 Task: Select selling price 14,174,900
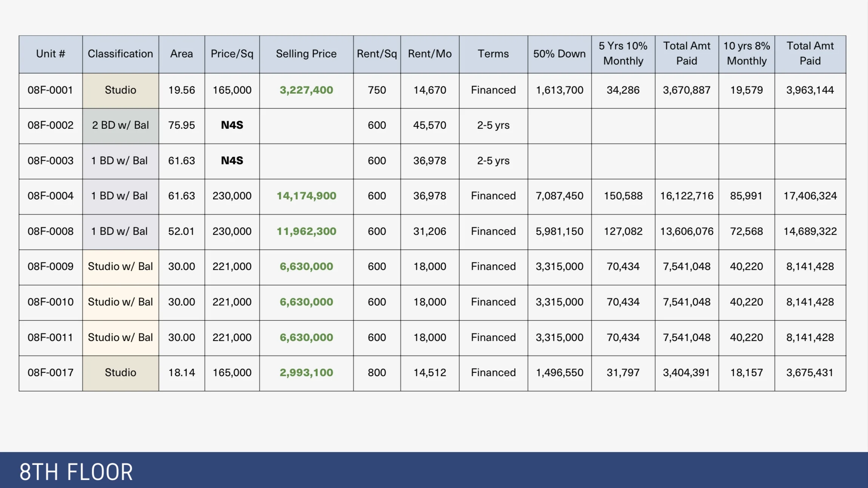click(x=306, y=196)
